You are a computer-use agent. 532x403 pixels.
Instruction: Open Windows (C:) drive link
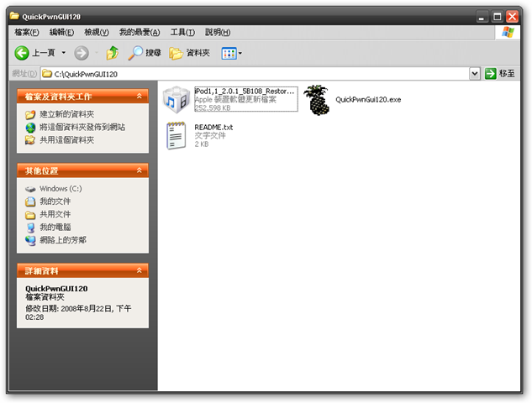[x=61, y=188]
